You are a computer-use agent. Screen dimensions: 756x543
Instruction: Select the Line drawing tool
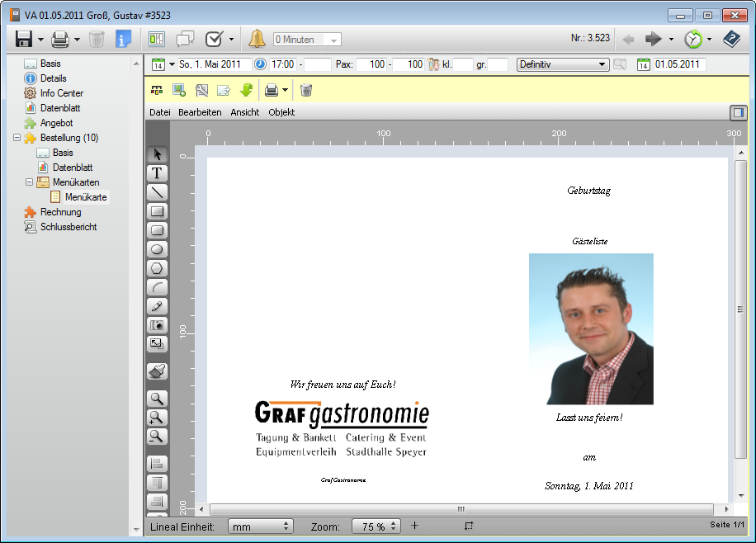[x=157, y=192]
